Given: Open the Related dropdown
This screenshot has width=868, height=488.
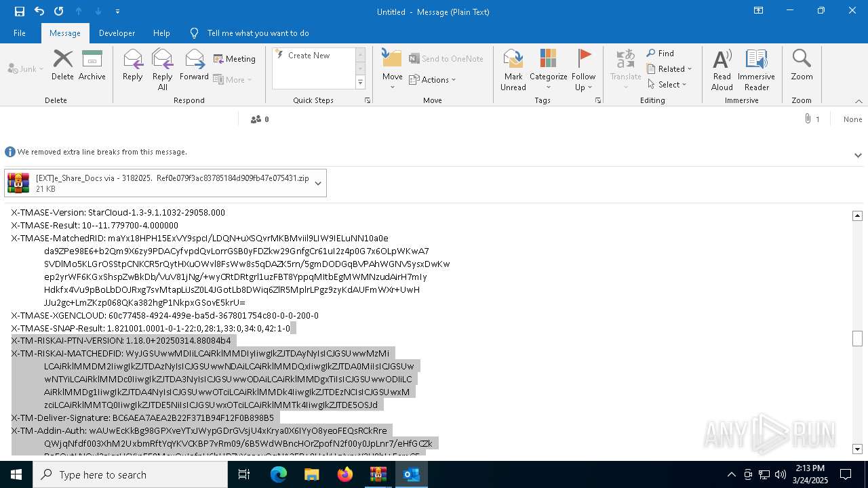Looking at the screenshot, I should coord(670,69).
